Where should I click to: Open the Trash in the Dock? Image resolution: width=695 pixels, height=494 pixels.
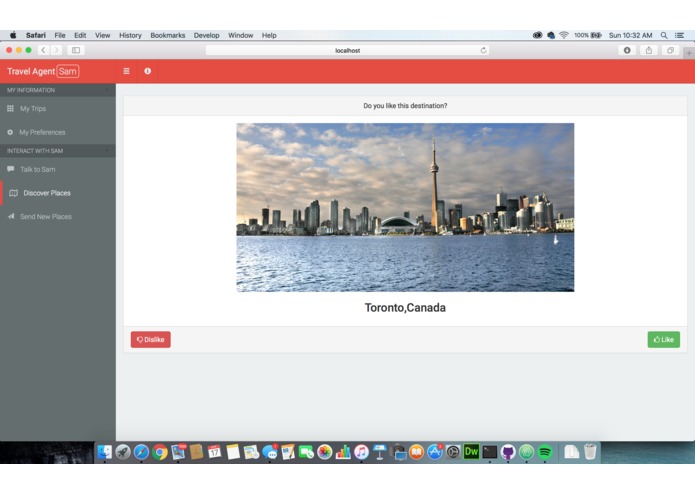pos(590,452)
